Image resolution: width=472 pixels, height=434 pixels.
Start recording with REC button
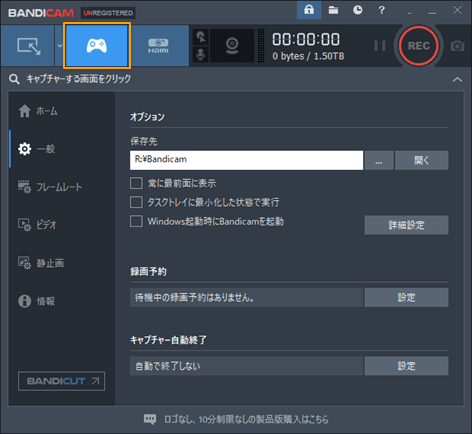click(419, 46)
